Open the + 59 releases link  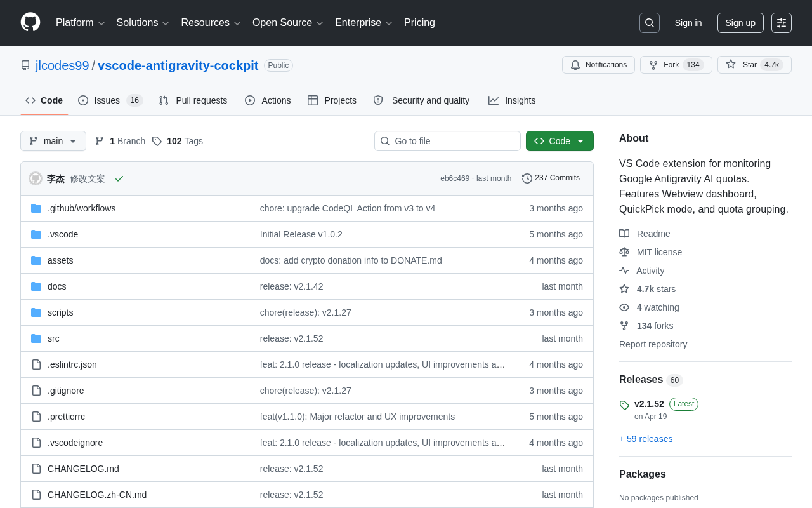click(646, 439)
